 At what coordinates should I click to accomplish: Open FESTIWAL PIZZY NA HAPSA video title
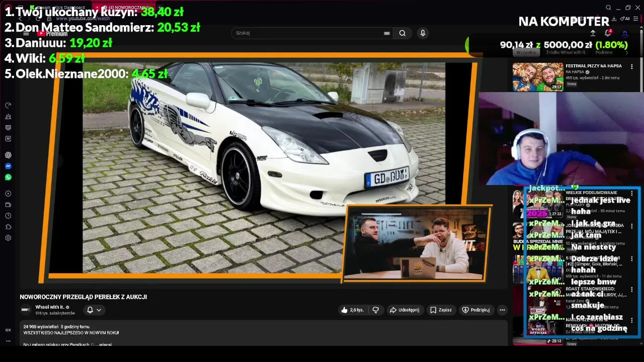tap(594, 66)
